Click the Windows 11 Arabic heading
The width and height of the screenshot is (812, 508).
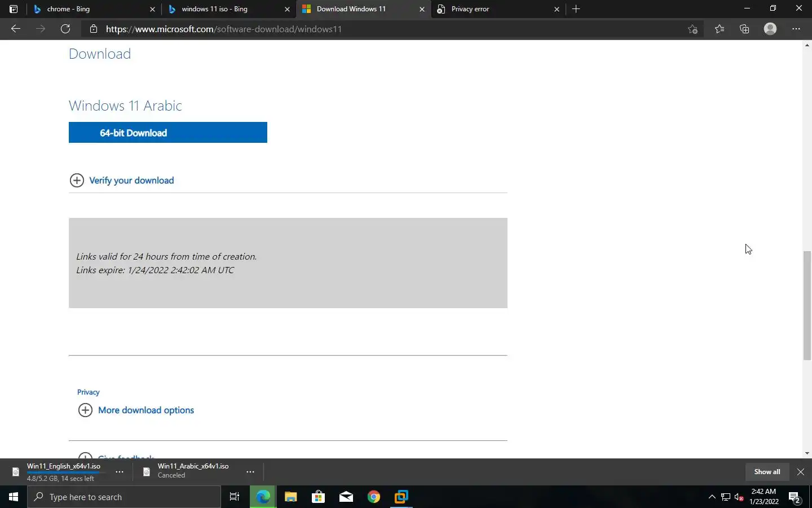click(125, 106)
